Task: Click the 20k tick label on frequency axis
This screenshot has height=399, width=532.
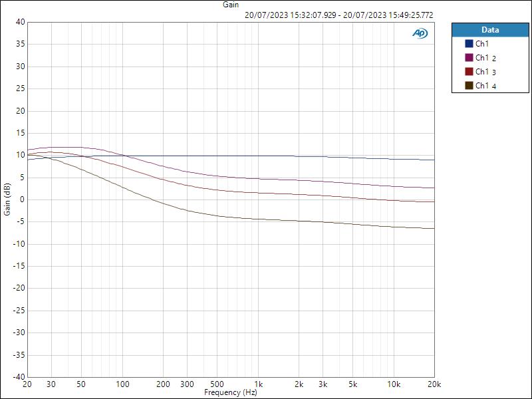Action: pos(434,384)
